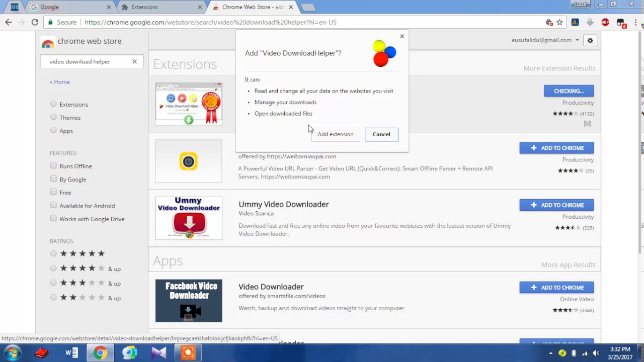Click the Add extension button
644x362 pixels.
pyautogui.click(x=336, y=134)
